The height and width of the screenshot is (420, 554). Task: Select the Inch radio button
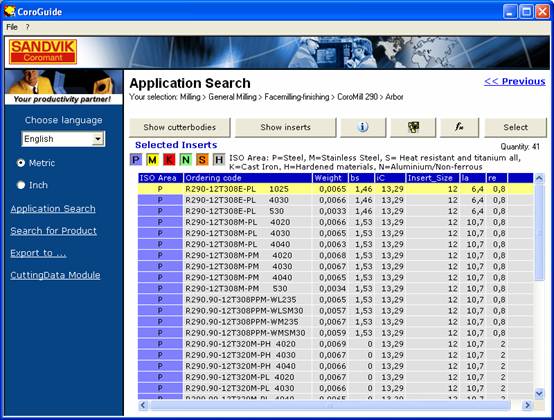coord(21,185)
